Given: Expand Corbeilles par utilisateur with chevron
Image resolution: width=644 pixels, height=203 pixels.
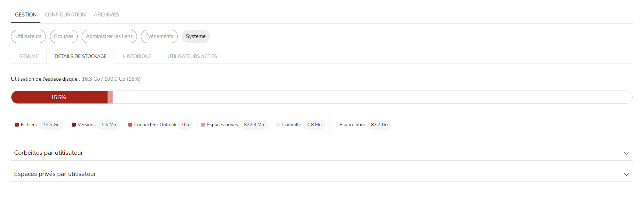Looking at the screenshot, I should click(x=626, y=153).
